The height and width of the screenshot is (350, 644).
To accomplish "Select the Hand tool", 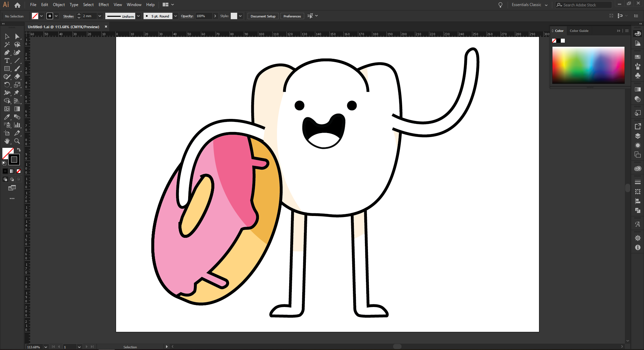I will [7, 141].
